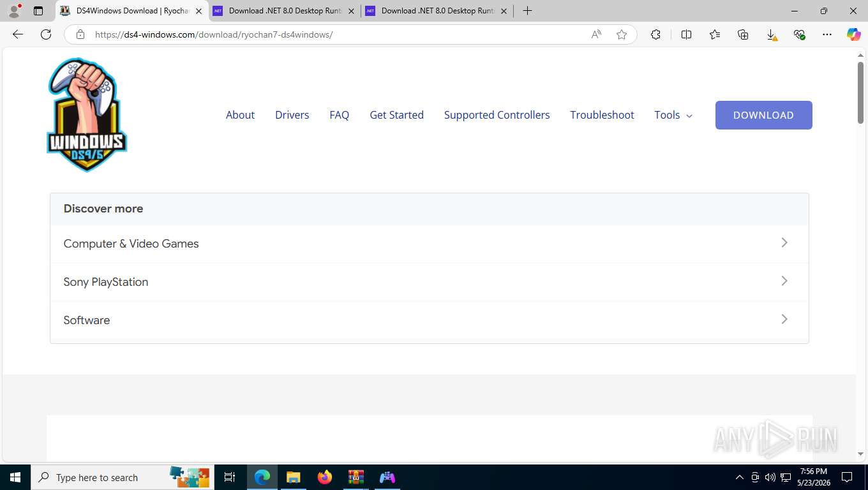Open the network tray icon

coord(784,477)
